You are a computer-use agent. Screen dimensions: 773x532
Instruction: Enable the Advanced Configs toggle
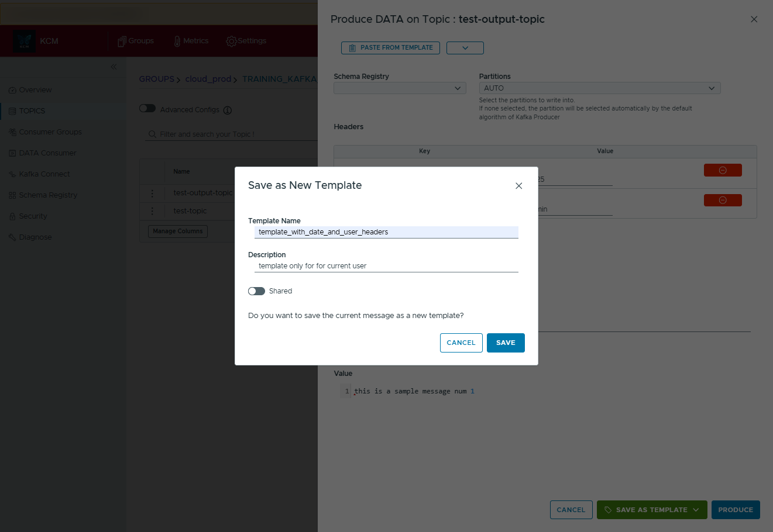(x=147, y=109)
